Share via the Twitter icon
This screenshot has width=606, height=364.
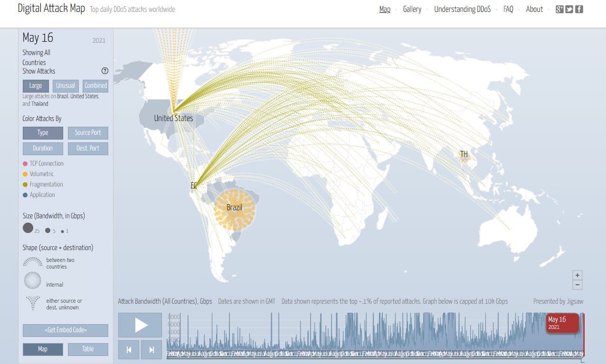click(569, 9)
